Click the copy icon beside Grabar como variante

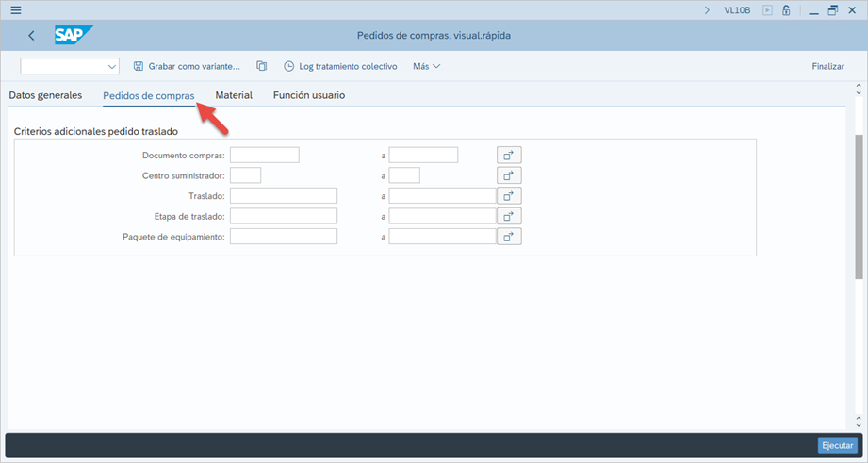(x=262, y=66)
